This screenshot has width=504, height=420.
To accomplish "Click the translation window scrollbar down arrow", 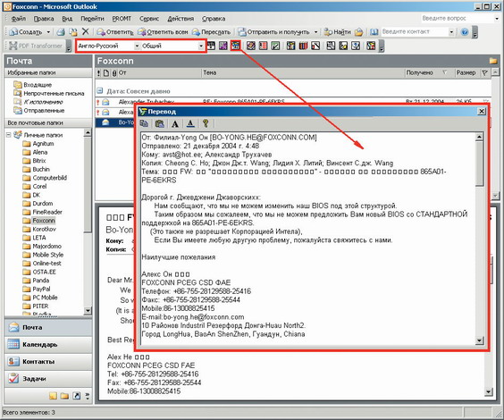I will point(479,340).
